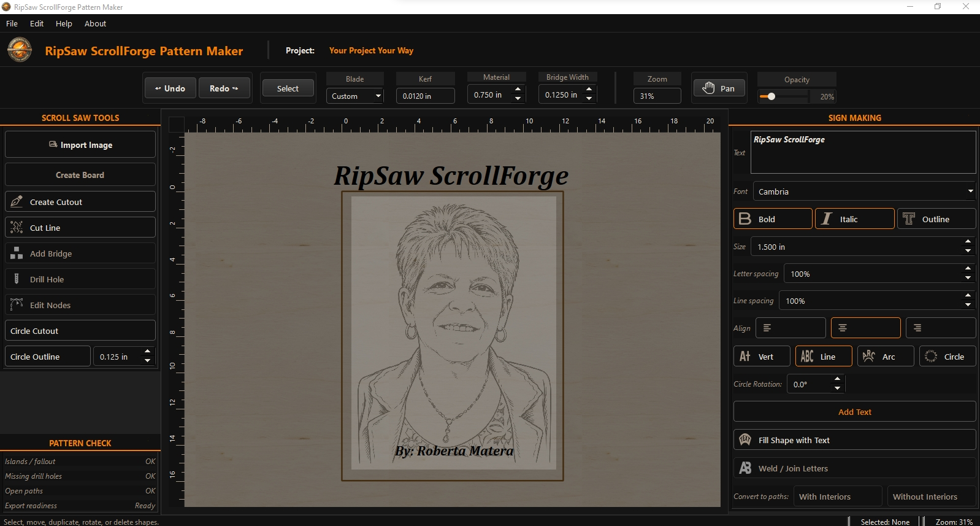
Task: Click the RipSaw ScrollForge logo
Action: [20, 50]
